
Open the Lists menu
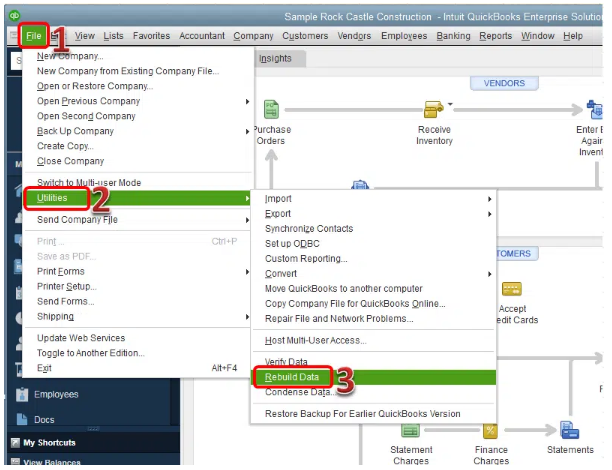tap(113, 36)
